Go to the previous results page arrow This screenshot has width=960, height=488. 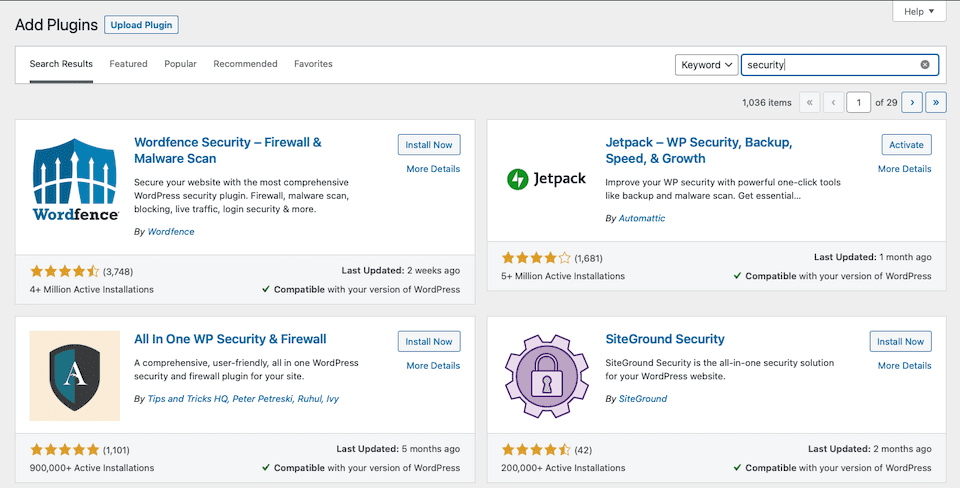click(833, 102)
